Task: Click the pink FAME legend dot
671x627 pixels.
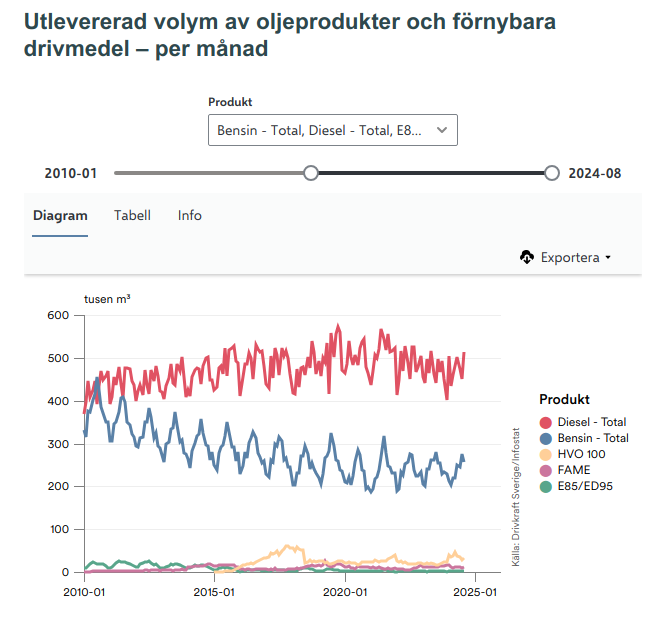Action: (546, 471)
